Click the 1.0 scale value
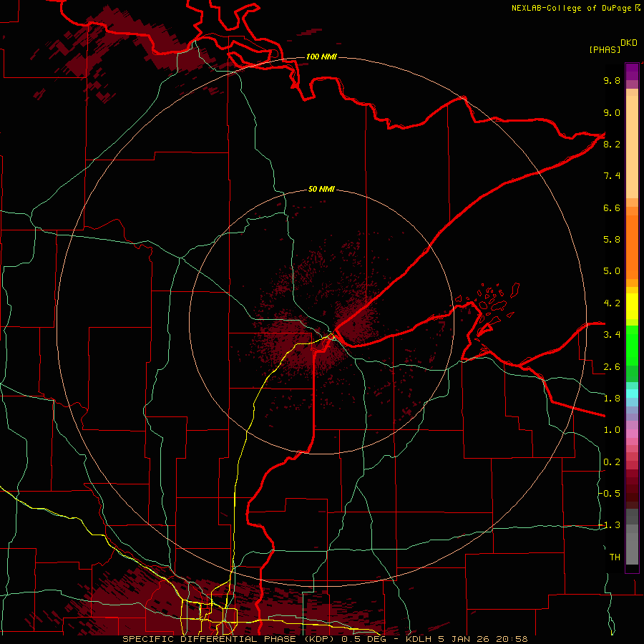The image size is (644, 644). (612, 430)
